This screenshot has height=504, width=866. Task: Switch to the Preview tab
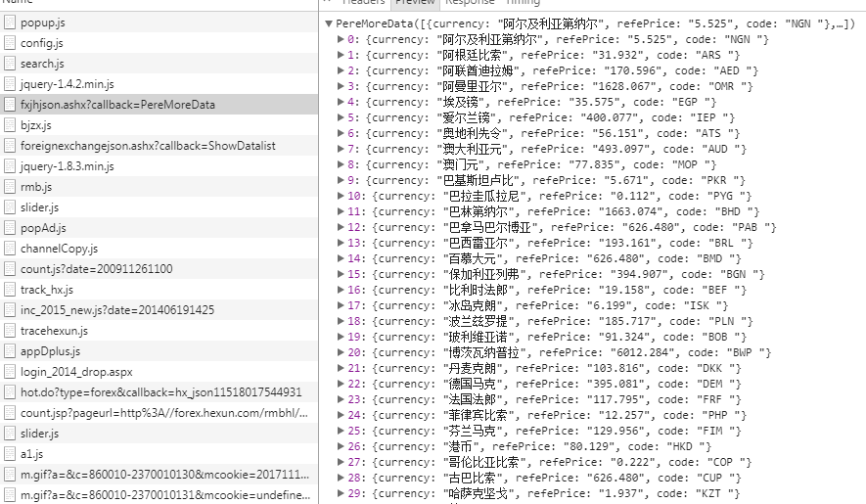(x=415, y=3)
